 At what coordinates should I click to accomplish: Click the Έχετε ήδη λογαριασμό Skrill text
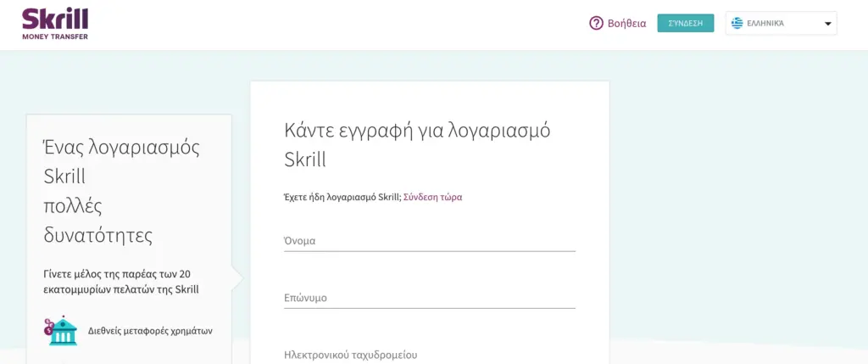pos(341,197)
